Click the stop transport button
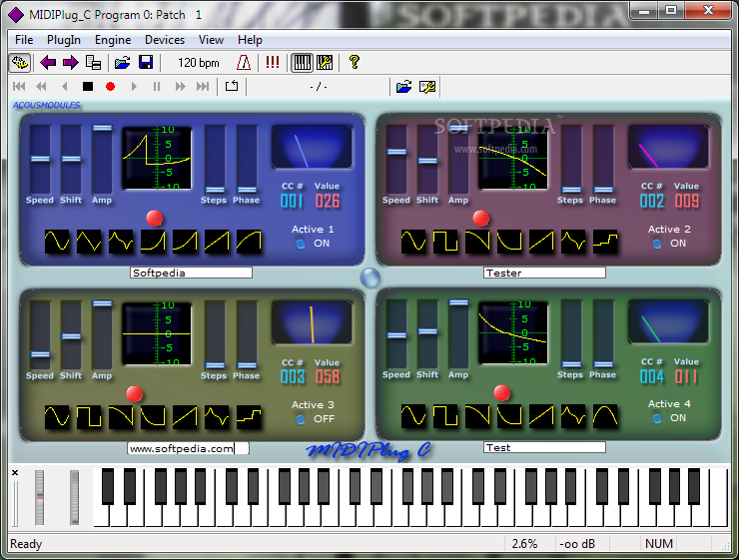 (x=88, y=86)
